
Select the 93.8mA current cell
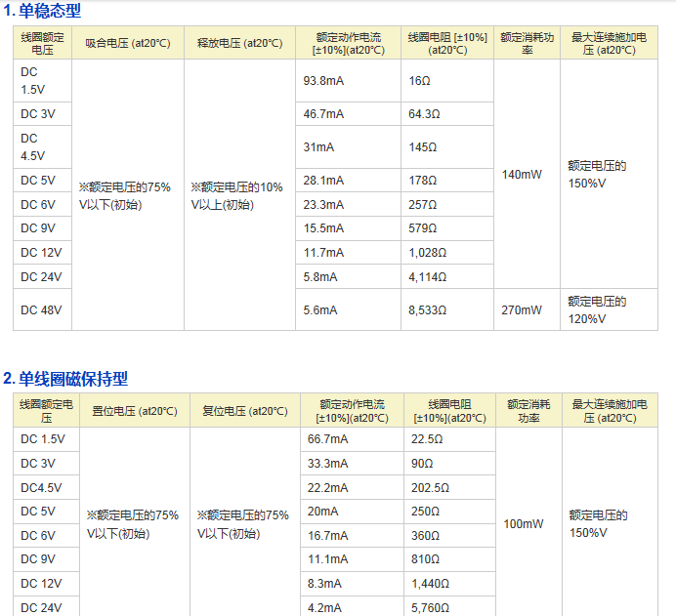[x=324, y=81]
